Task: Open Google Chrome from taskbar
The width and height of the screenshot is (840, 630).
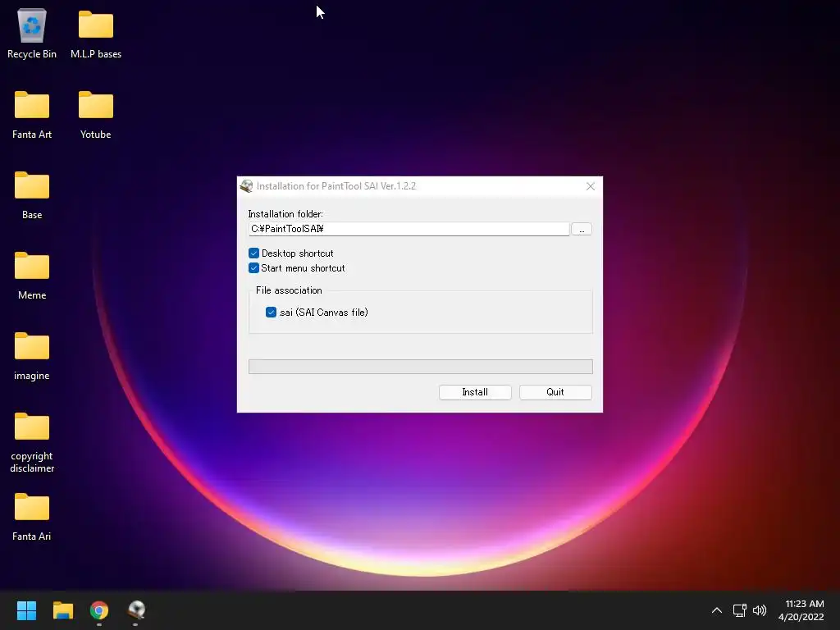Action: point(99,610)
